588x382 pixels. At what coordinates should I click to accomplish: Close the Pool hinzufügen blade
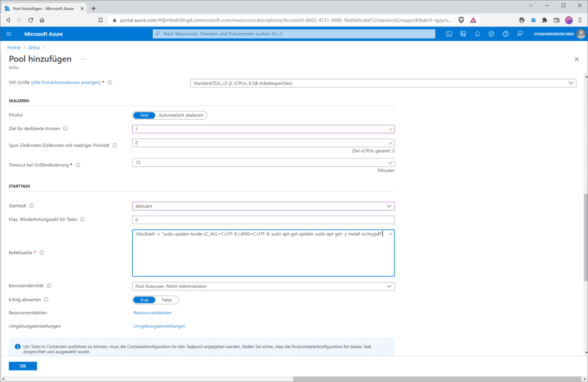[577, 59]
